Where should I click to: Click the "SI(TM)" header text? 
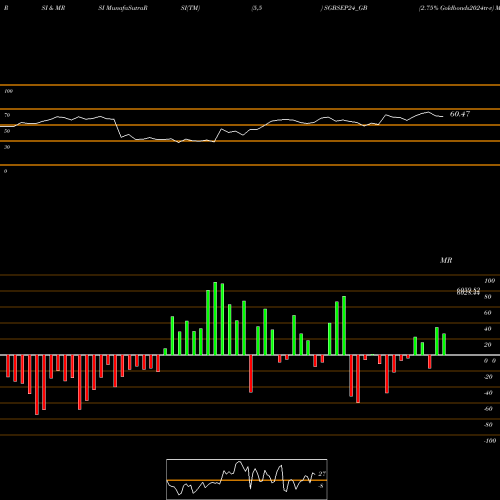pos(190,8)
